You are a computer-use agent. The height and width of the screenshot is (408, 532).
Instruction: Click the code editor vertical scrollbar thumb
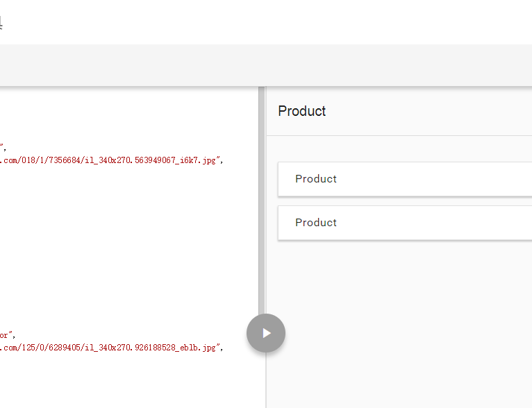click(x=261, y=201)
